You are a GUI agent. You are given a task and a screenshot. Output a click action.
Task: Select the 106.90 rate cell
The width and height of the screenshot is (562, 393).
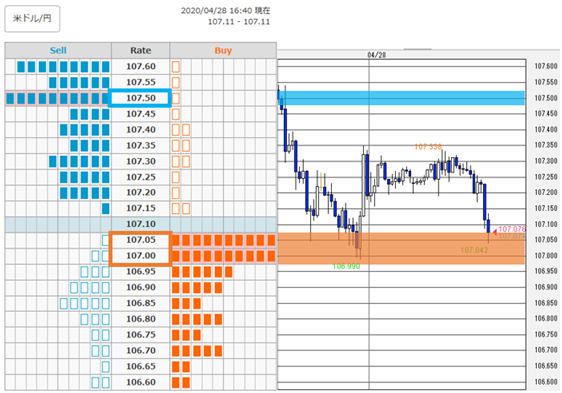click(x=140, y=287)
